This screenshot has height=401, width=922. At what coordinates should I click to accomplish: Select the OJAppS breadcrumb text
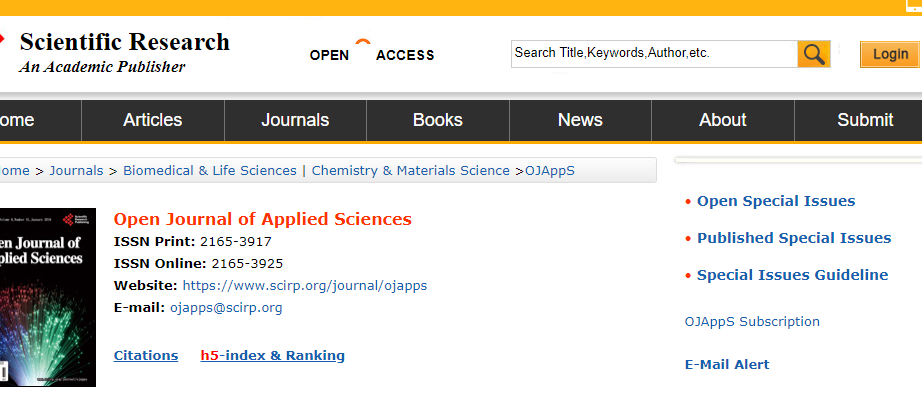(x=550, y=171)
